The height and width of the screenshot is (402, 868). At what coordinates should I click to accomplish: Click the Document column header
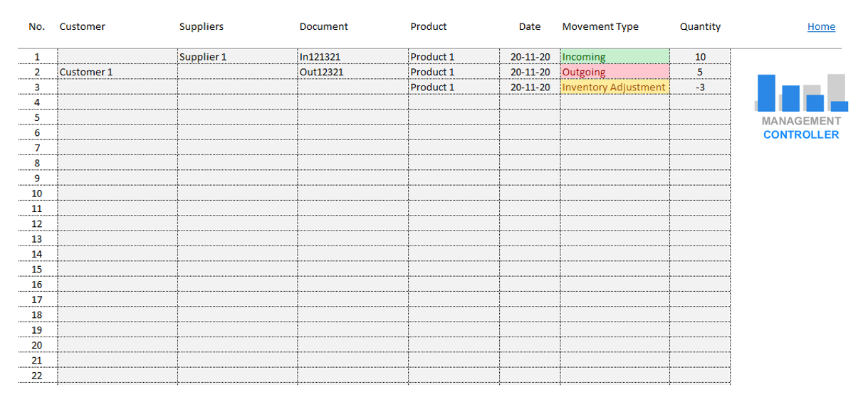(x=323, y=27)
